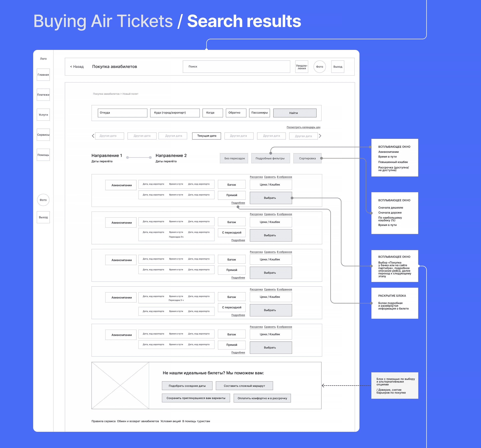
Task: Select the first Другая дата tab
Action: point(110,136)
